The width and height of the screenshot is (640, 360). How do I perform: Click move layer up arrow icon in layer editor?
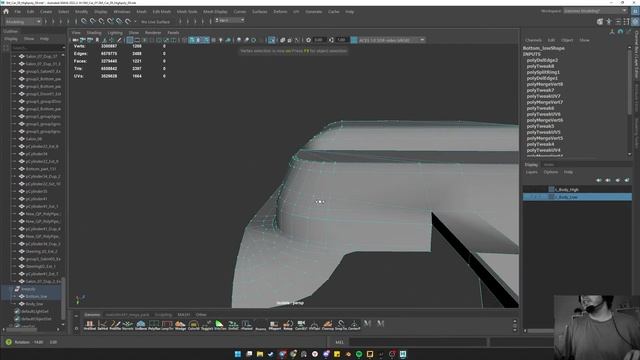point(599,180)
